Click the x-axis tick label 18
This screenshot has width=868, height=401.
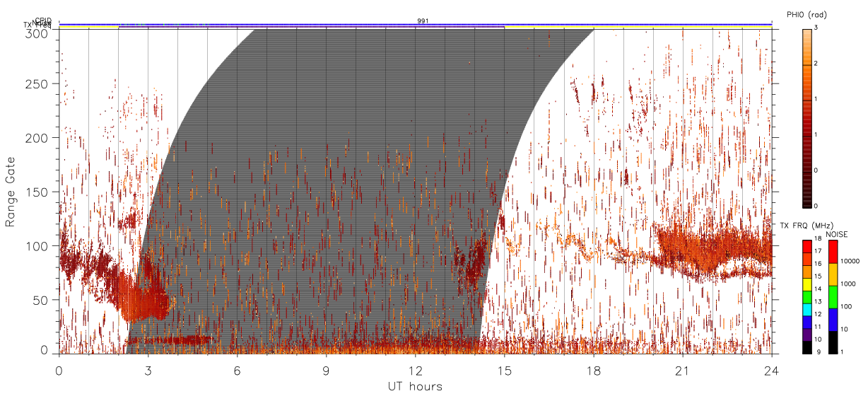(594, 370)
